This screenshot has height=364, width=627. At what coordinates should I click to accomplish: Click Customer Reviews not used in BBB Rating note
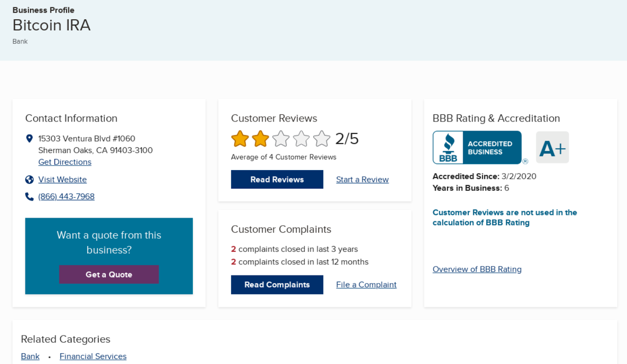click(505, 217)
